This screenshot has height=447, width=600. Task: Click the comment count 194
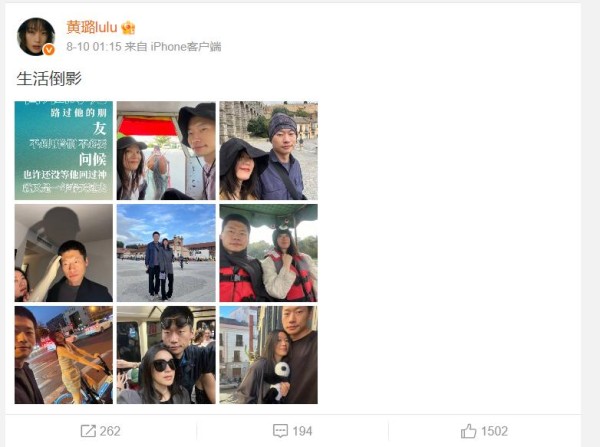(x=302, y=431)
